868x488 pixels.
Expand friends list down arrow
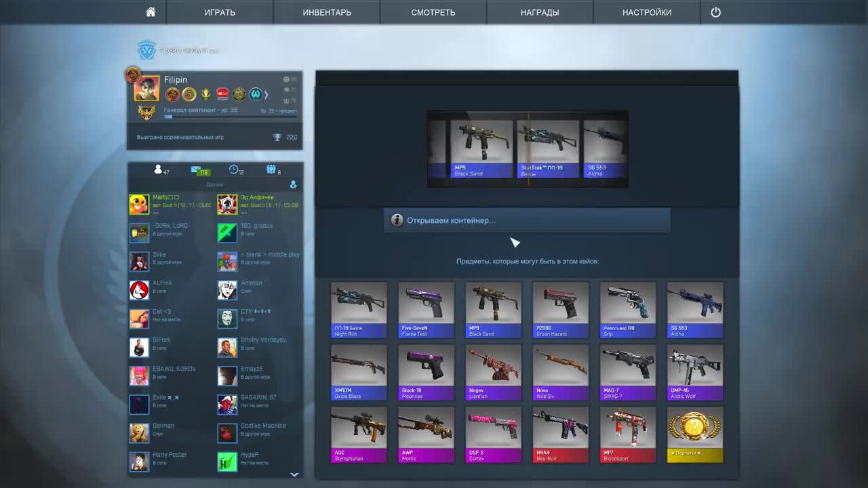294,474
